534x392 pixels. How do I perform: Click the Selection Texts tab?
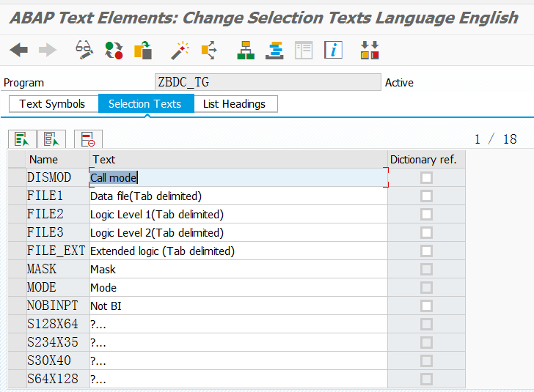click(x=145, y=104)
